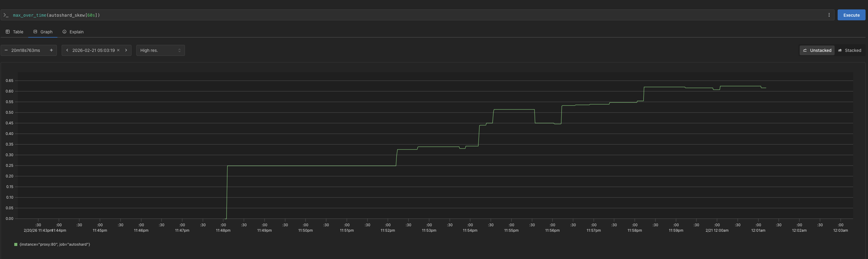Expand the High res. resolution dropdown
The height and width of the screenshot is (259, 868).
[160, 50]
